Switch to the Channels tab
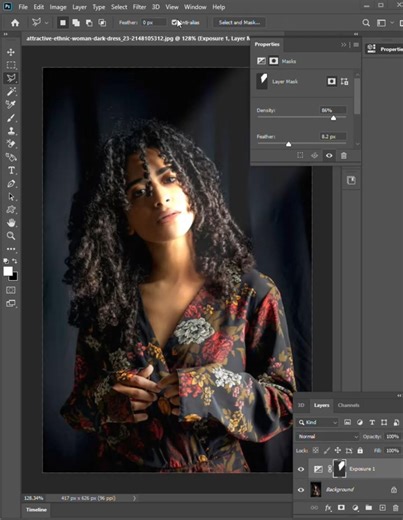Viewport: 403px width, 520px height. coord(348,405)
